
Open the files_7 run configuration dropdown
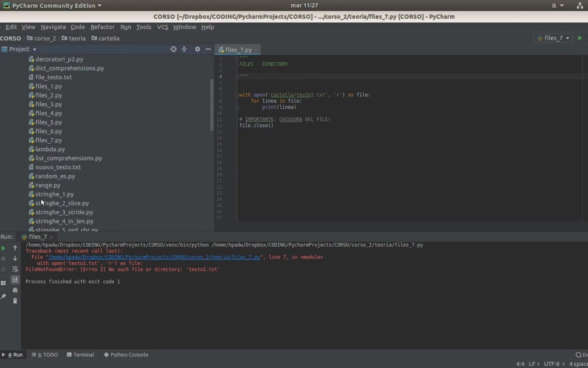tap(553, 38)
